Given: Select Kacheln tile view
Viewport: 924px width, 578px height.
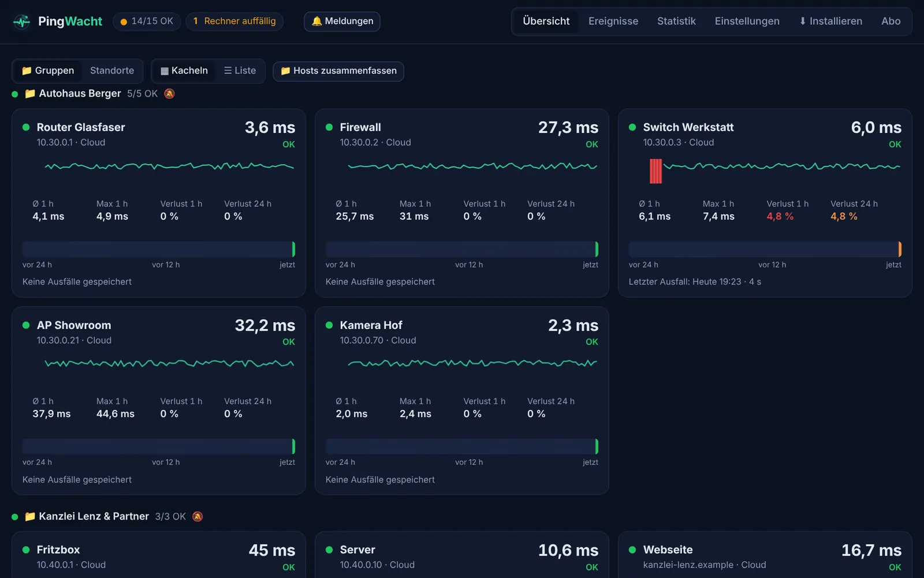Looking at the screenshot, I should 184,71.
